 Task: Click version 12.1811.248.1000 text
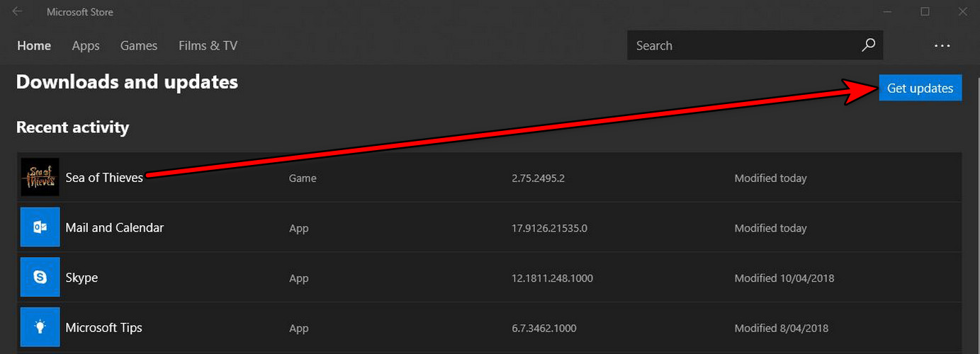(x=553, y=278)
